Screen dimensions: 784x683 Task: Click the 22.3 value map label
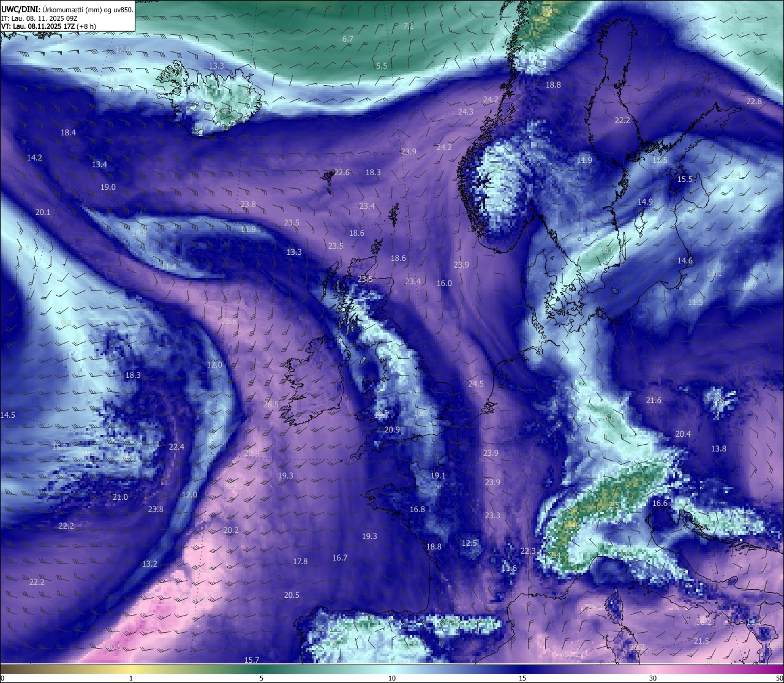tap(528, 551)
